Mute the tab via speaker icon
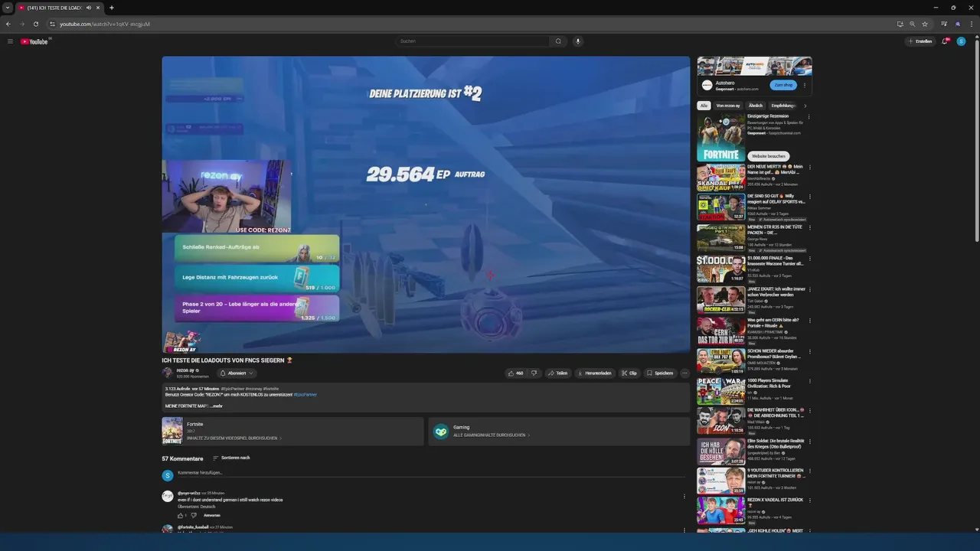The width and height of the screenshot is (980, 551). tap(89, 8)
